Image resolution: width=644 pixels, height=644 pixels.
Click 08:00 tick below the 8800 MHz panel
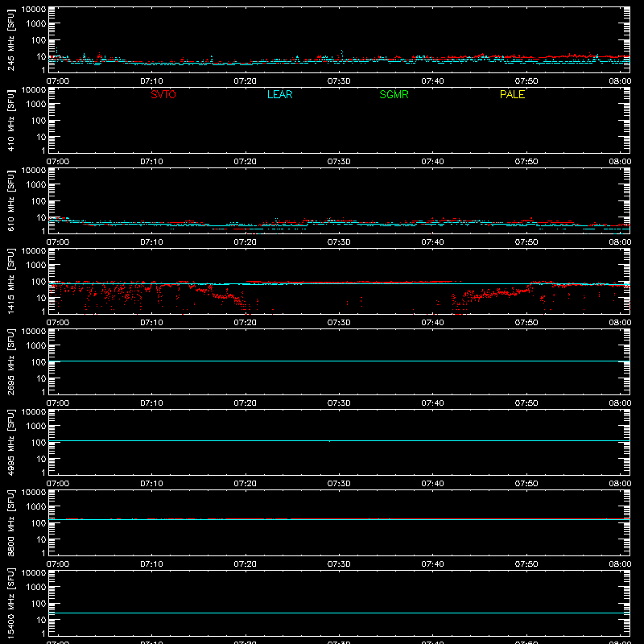(620, 564)
